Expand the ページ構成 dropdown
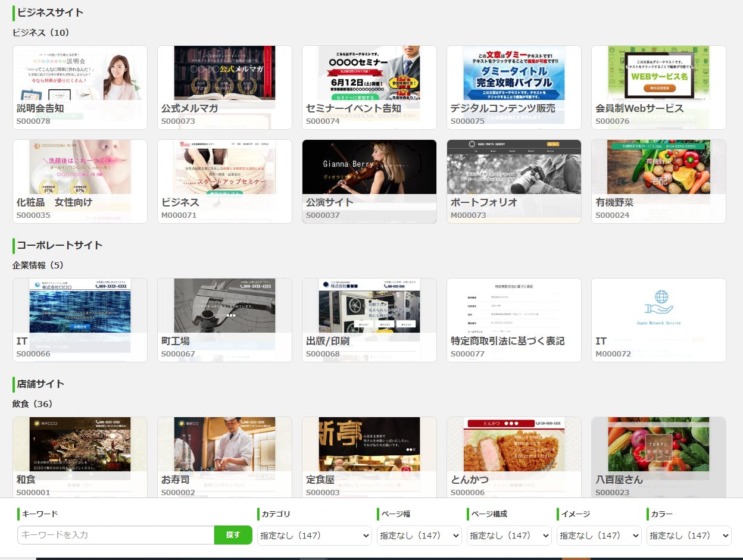Image resolution: width=743 pixels, height=560 pixels. tap(509, 536)
